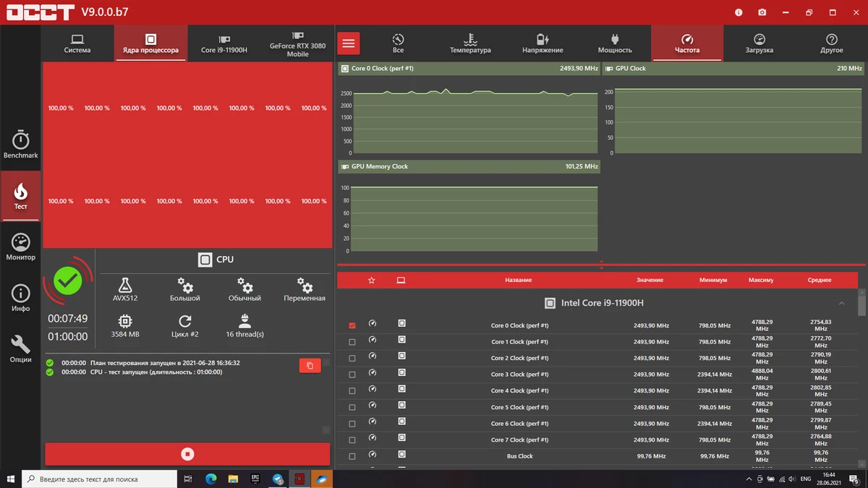Select the Напряжение tab
Image resolution: width=868 pixels, height=488 pixels.
coord(542,43)
